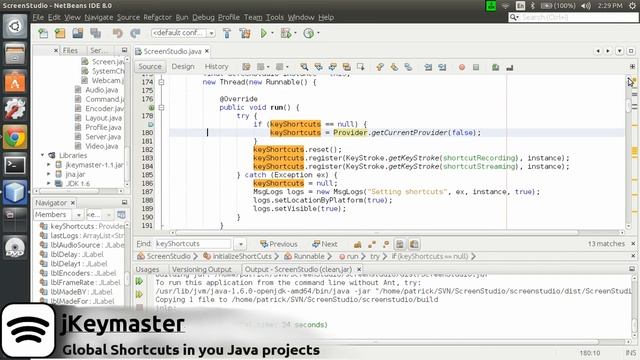Click the Previous button in Find bar

tap(279, 244)
